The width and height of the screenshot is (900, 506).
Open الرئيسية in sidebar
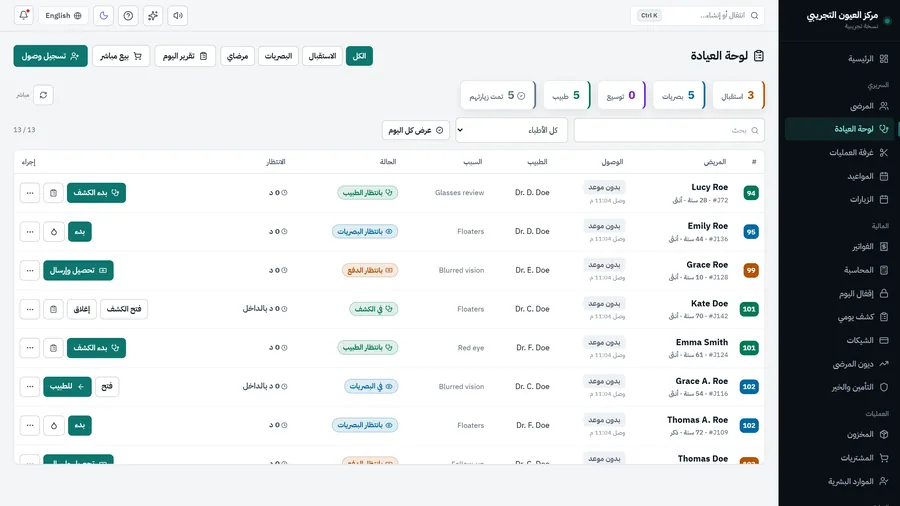coord(840,59)
